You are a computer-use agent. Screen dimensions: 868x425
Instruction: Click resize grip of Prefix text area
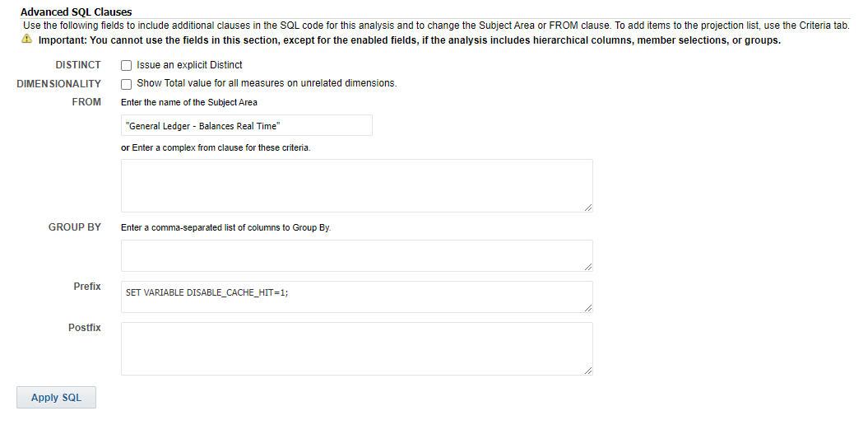tap(588, 307)
